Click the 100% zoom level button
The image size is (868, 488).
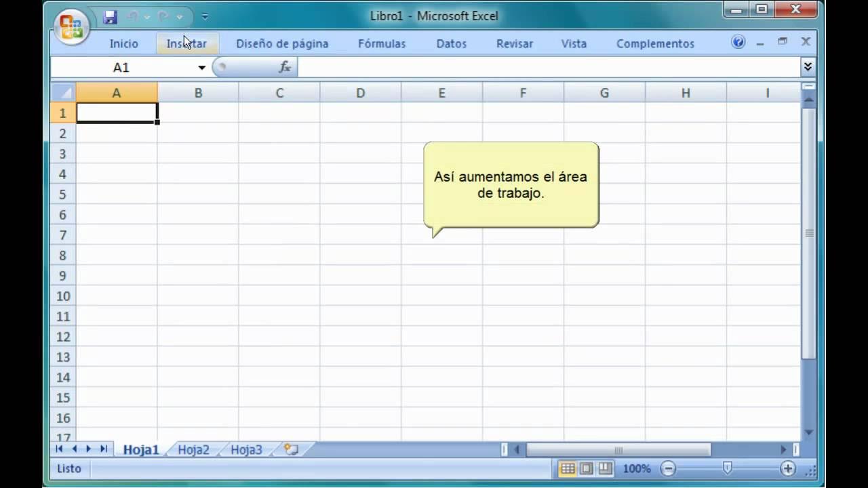click(637, 468)
